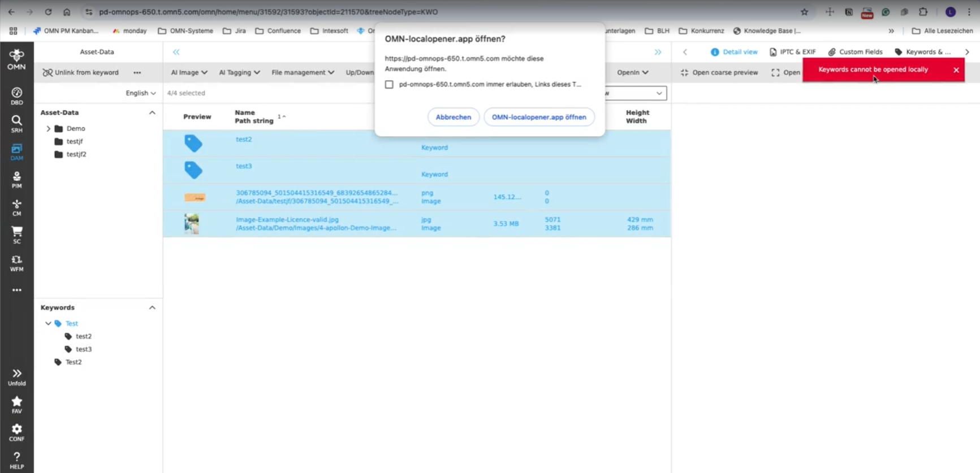Select test3 keyword in Keywords tree
980x473 pixels.
[x=84, y=349]
